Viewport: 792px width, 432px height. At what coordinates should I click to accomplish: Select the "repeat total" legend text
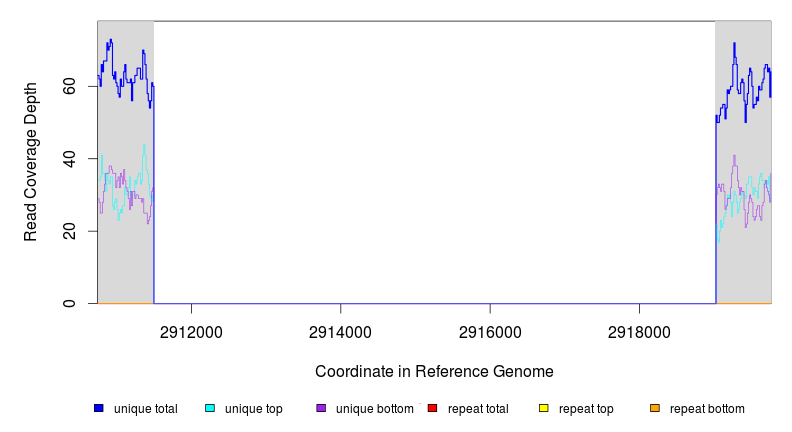pyautogui.click(x=478, y=409)
